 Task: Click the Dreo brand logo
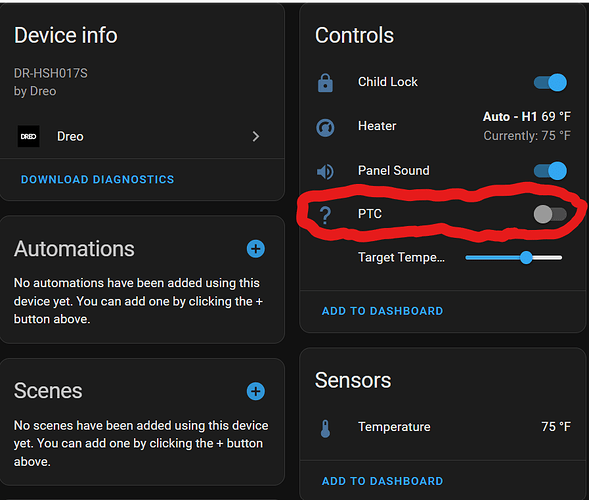(x=29, y=136)
